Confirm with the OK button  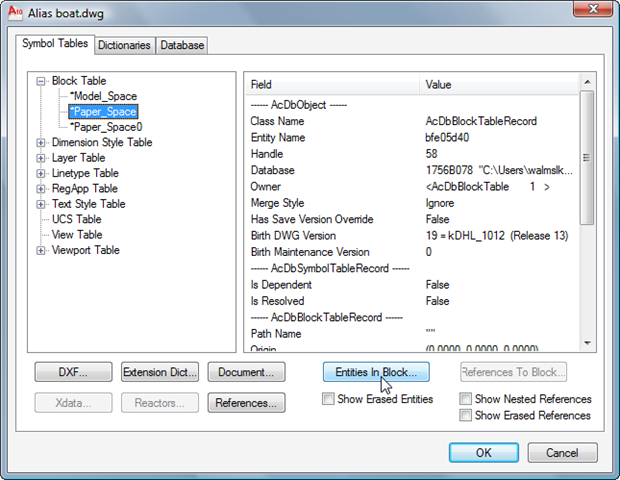484,452
